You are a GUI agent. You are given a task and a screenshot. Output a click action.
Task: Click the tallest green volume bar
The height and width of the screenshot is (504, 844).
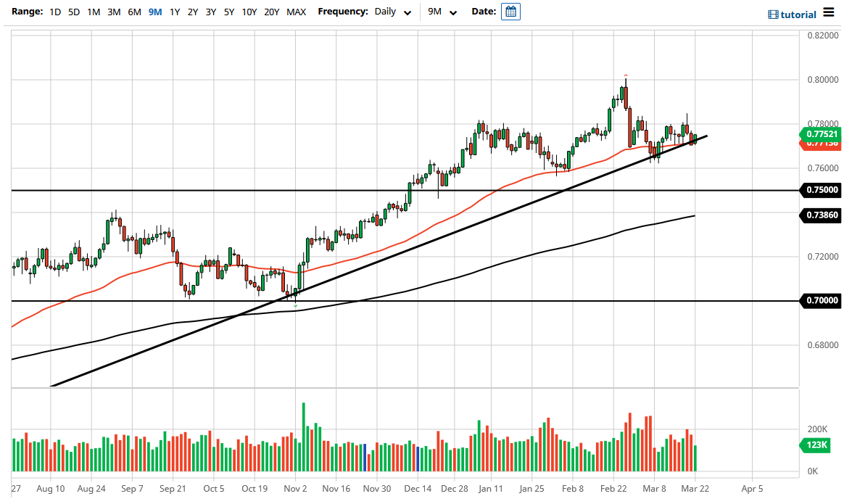point(303,435)
